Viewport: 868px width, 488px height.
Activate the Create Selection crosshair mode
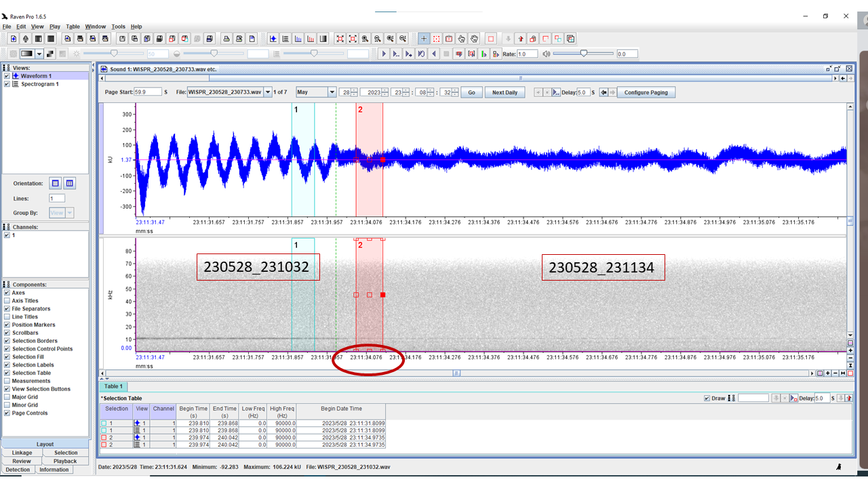click(424, 39)
